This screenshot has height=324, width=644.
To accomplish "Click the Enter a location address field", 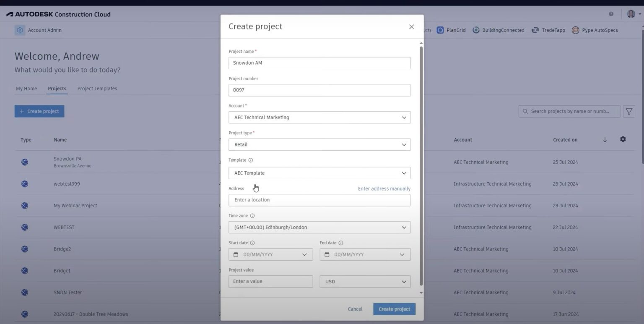I will coord(319,200).
